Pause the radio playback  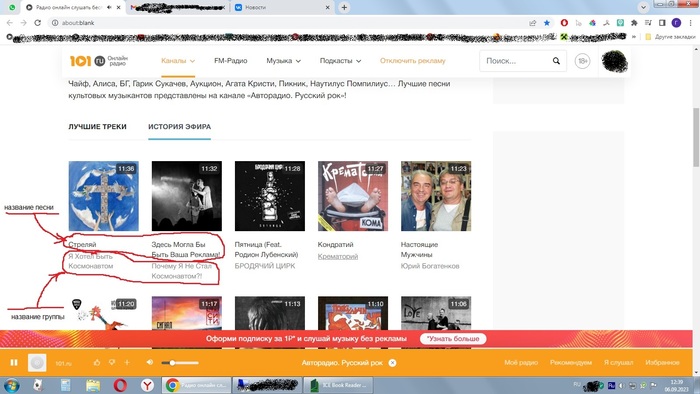[14, 363]
